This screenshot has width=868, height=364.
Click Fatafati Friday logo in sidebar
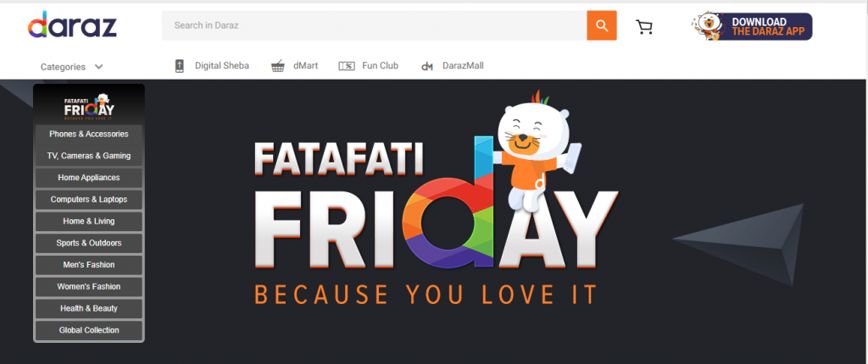[x=89, y=106]
